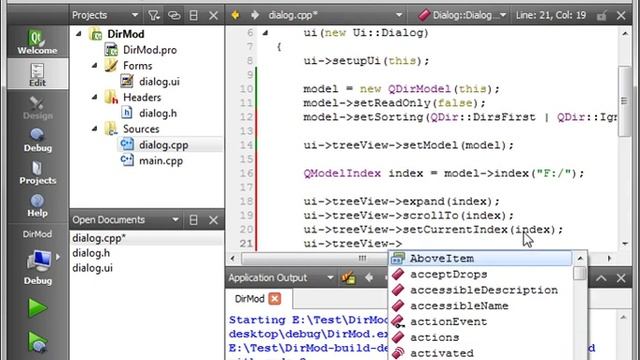Split the Open Documents panel
The height and width of the screenshot is (360, 640).
[193, 220]
